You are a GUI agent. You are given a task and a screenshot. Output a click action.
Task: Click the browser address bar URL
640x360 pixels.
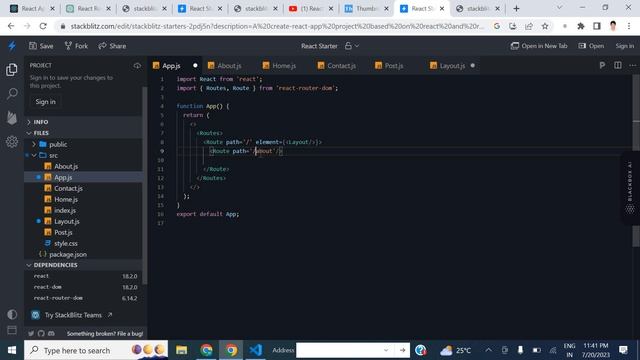click(x=277, y=26)
